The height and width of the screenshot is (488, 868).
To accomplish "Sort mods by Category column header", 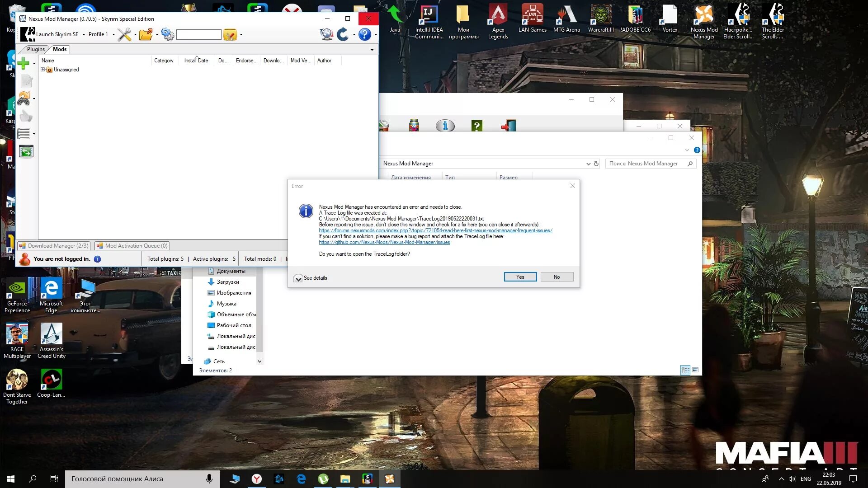I will 164,61.
